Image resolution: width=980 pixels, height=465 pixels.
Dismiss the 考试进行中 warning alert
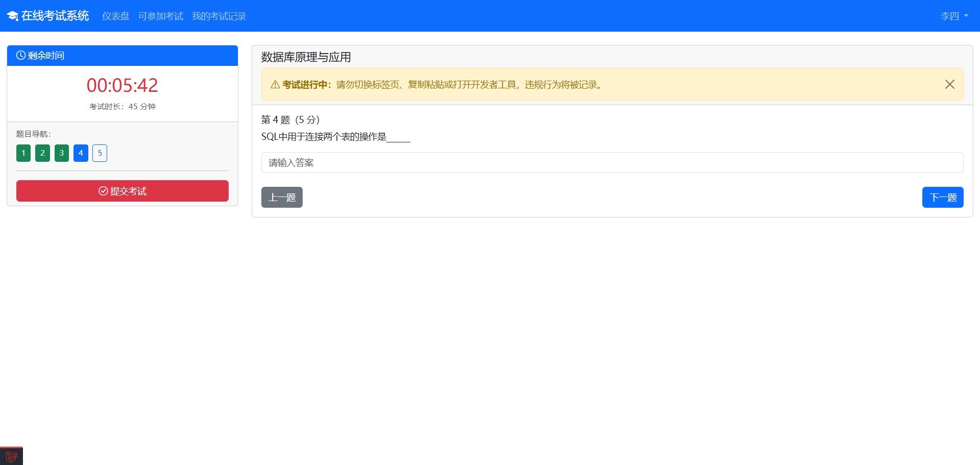[x=949, y=84]
